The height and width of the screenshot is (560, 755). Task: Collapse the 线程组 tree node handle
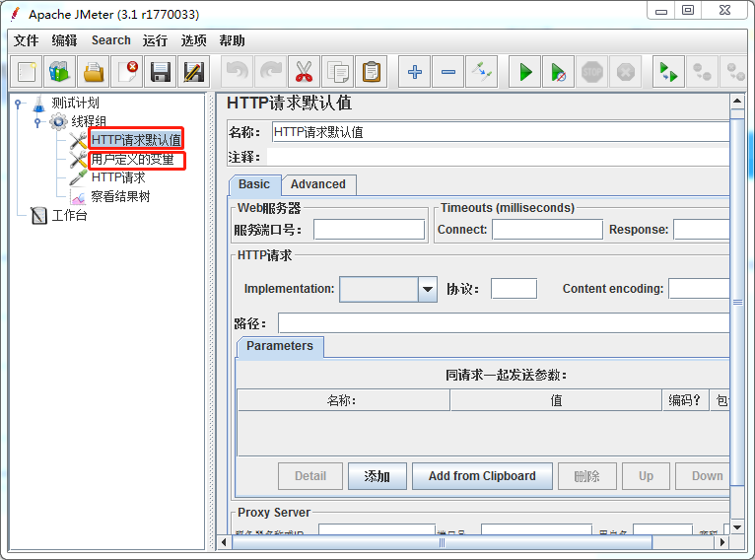click(37, 122)
